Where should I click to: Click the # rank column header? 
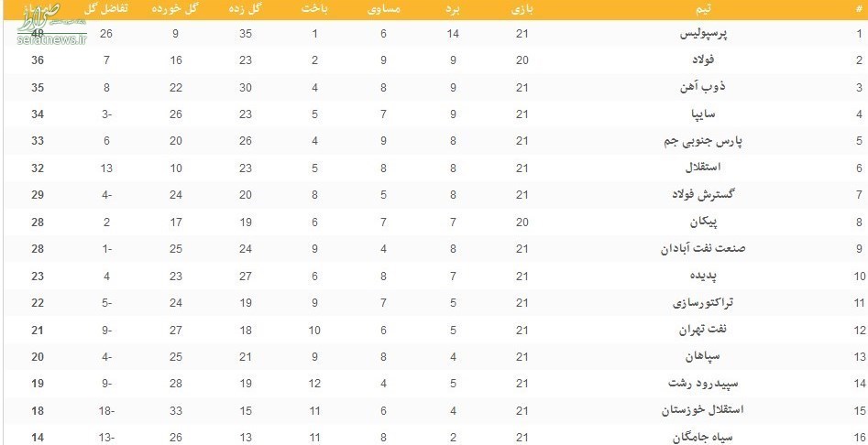pos(859,9)
